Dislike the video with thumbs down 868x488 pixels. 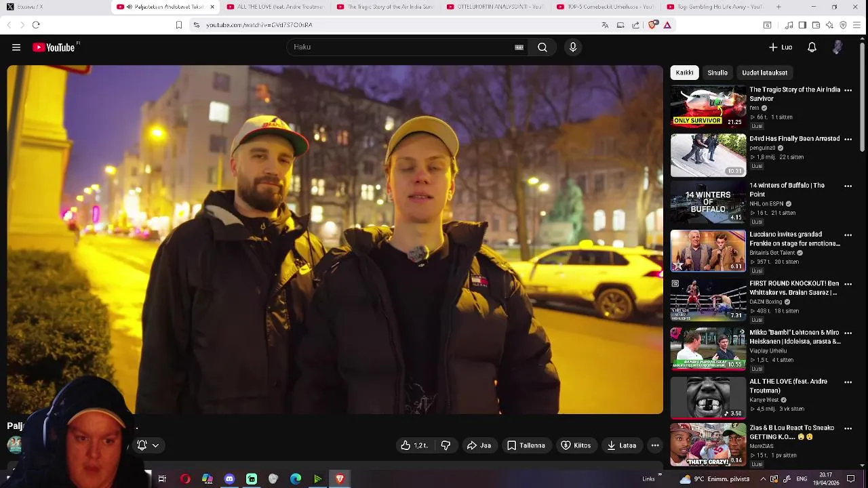point(446,445)
